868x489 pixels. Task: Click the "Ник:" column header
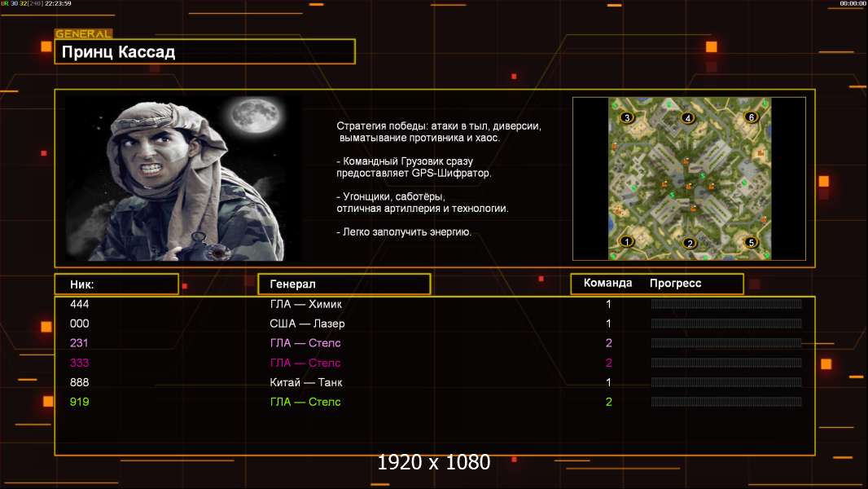82,284
